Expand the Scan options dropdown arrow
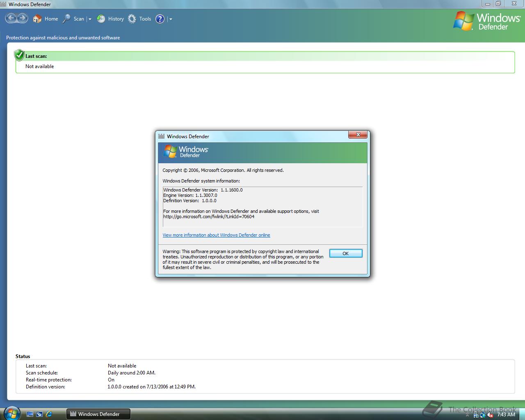This screenshot has width=525, height=420. 90,19
